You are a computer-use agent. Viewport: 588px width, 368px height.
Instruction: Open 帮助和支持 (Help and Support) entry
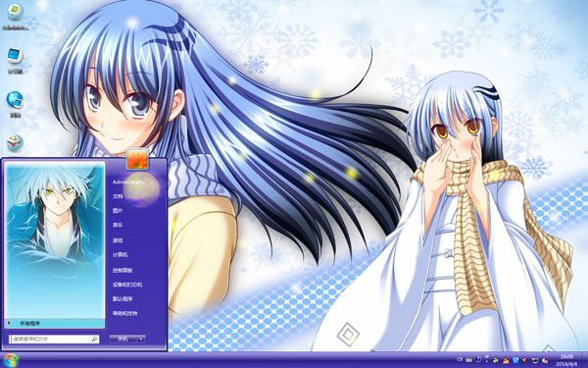(124, 313)
